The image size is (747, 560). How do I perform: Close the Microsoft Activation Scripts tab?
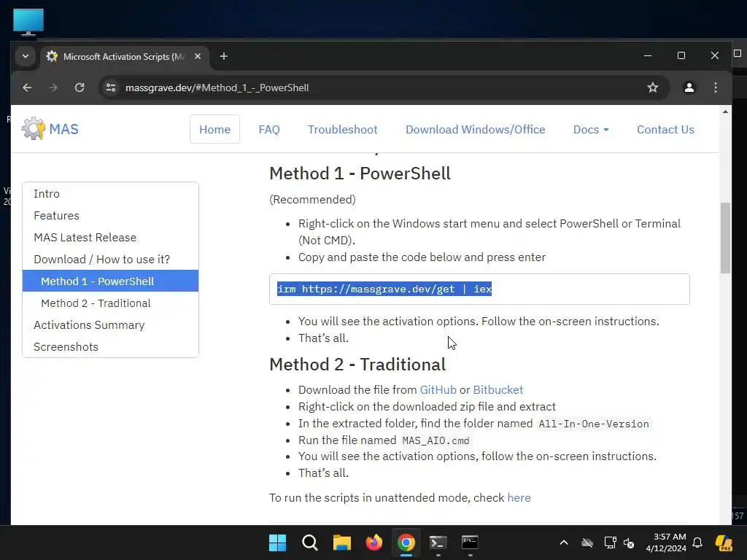pos(198,56)
